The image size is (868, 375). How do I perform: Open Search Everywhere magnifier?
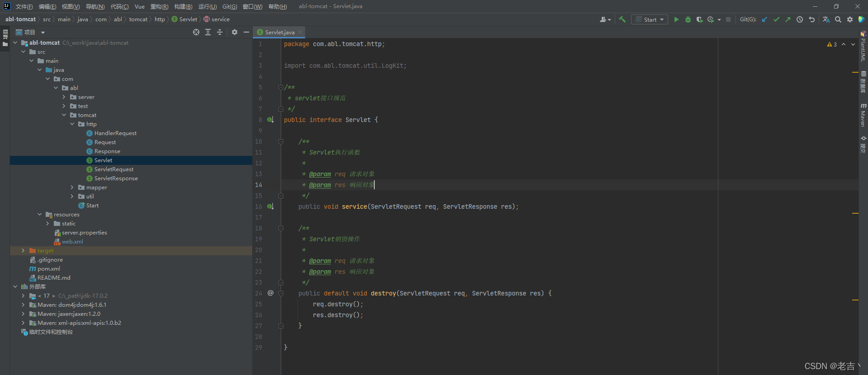click(838, 19)
